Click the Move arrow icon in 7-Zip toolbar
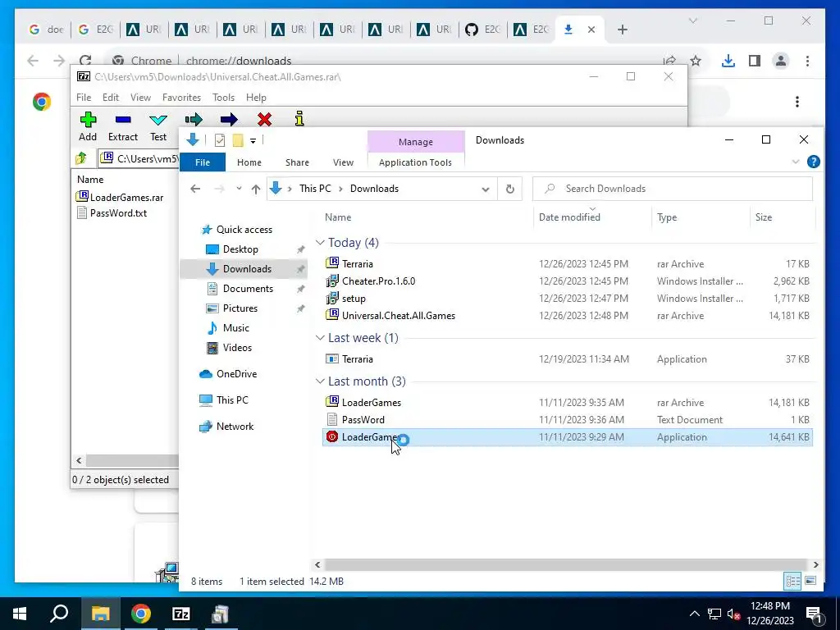 click(229, 119)
